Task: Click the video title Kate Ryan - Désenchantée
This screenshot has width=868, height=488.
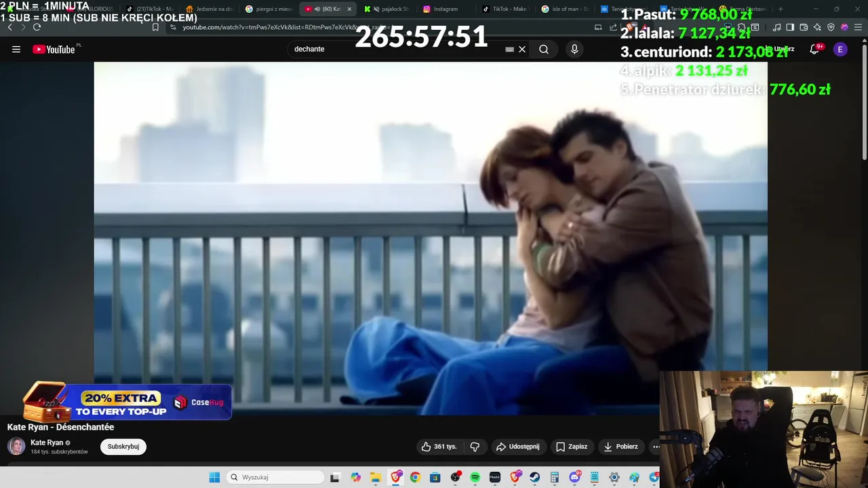Action: click(60, 427)
